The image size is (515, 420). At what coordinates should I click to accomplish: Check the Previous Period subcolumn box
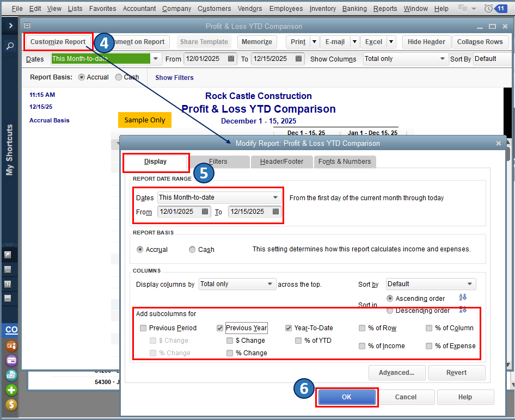pos(143,328)
